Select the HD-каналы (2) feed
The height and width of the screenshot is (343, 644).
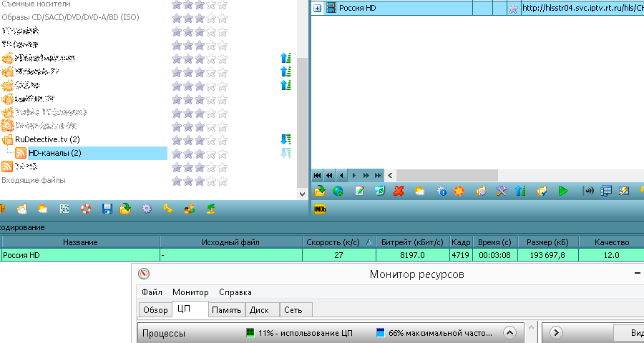point(54,153)
